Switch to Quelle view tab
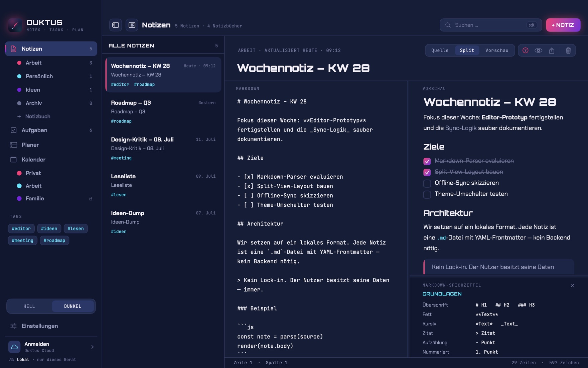 pos(440,51)
